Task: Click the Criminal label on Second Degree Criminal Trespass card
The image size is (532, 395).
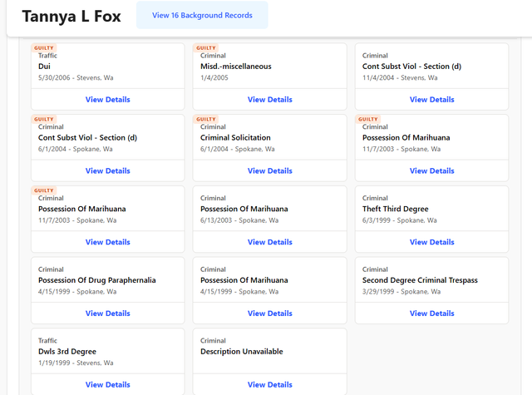Action: click(375, 269)
